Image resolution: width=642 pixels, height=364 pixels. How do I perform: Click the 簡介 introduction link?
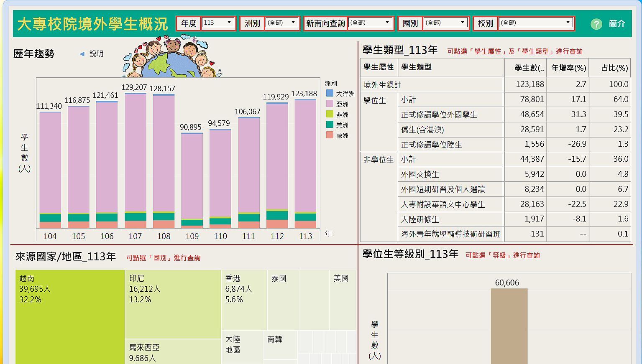tap(617, 24)
